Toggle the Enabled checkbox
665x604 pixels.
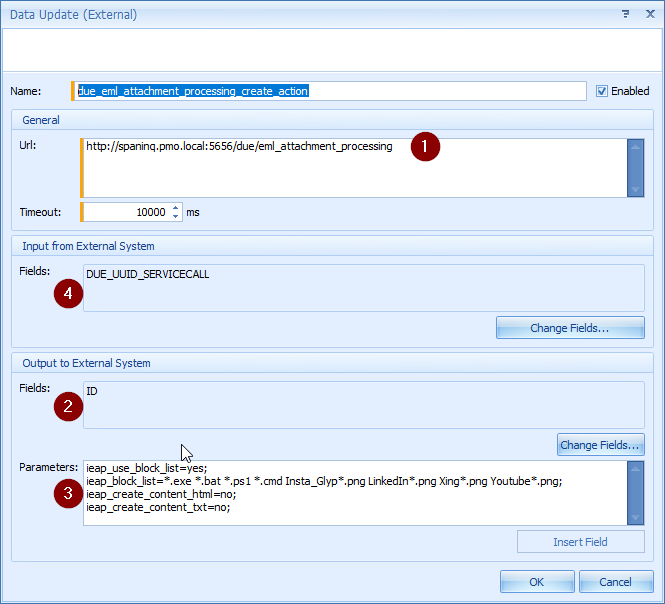click(602, 91)
